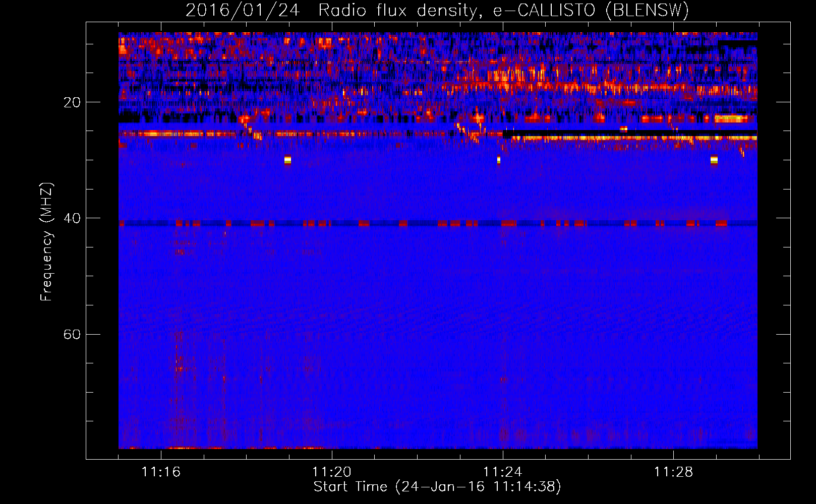
Task: Click the bright burst marker near 11:19 at 30 MHz
Action: click(287, 160)
